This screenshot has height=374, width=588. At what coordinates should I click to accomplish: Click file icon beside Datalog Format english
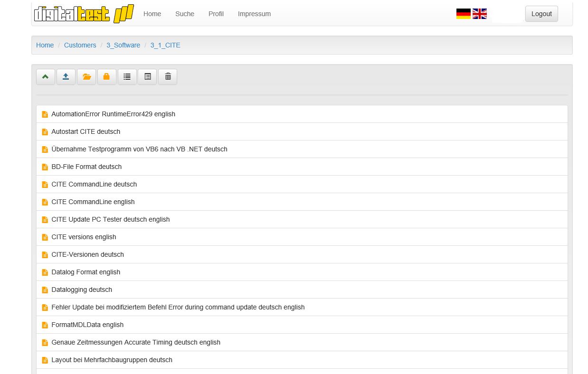45,272
